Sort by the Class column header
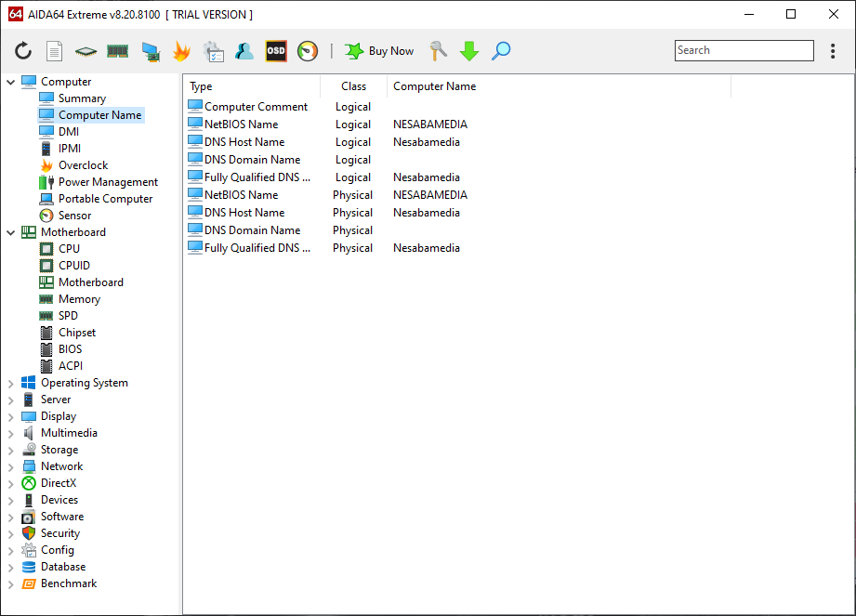 [353, 86]
